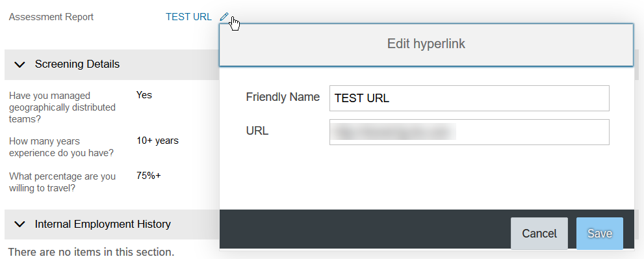Screen dimensions: 644x259
Task: Click the Yes answer for distributed teams
Action: point(144,95)
